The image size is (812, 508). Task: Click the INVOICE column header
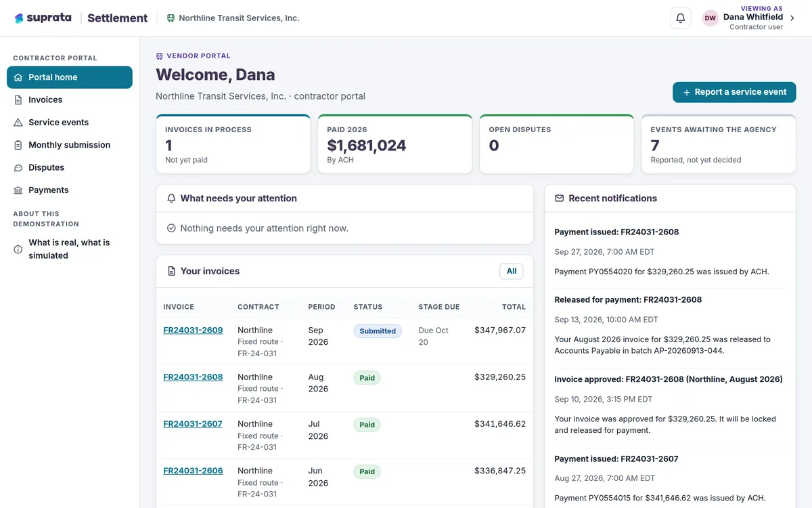[x=179, y=307]
